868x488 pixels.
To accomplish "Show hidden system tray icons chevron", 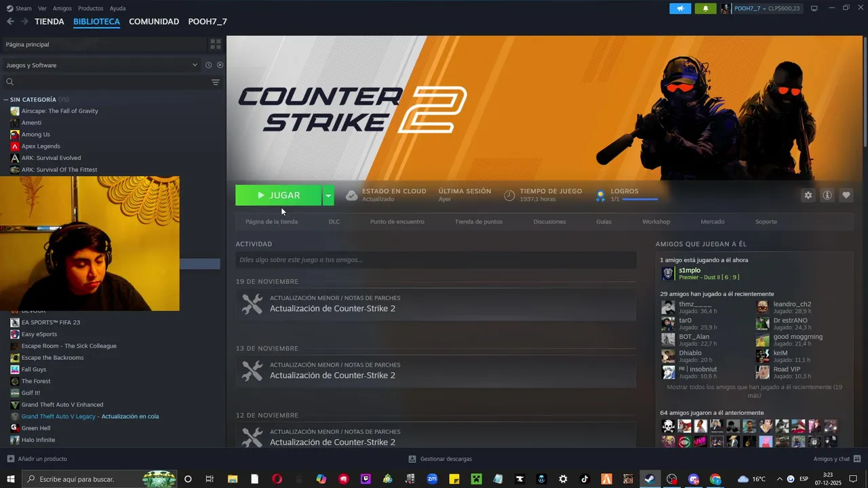I will [x=779, y=479].
